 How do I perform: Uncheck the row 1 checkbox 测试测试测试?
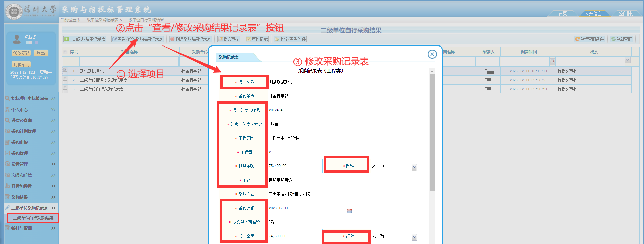pyautogui.click(x=65, y=70)
